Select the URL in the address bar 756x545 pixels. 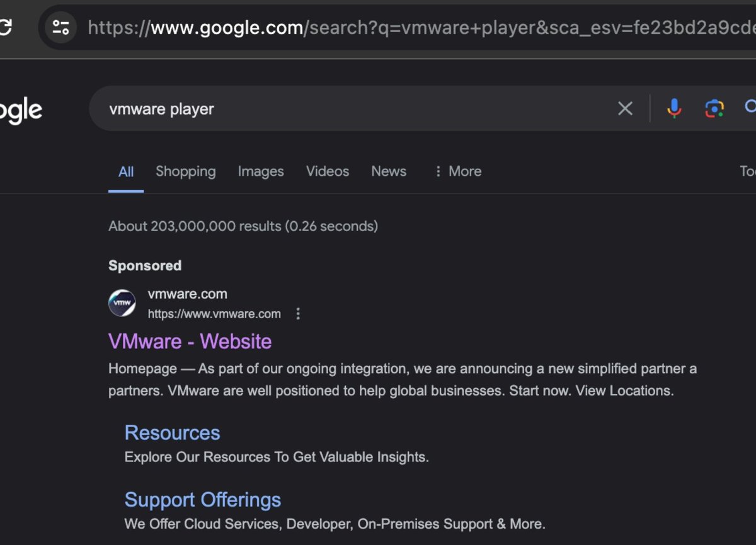click(x=421, y=27)
